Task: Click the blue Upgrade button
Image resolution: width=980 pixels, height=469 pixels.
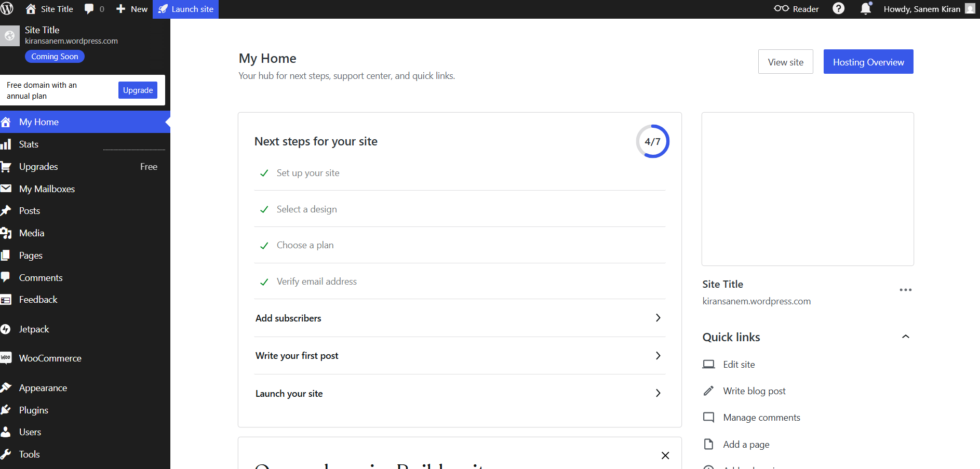Action: (x=138, y=90)
